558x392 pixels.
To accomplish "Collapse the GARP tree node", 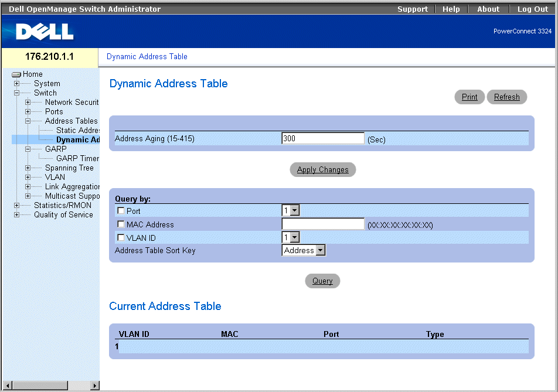I will (x=28, y=149).
